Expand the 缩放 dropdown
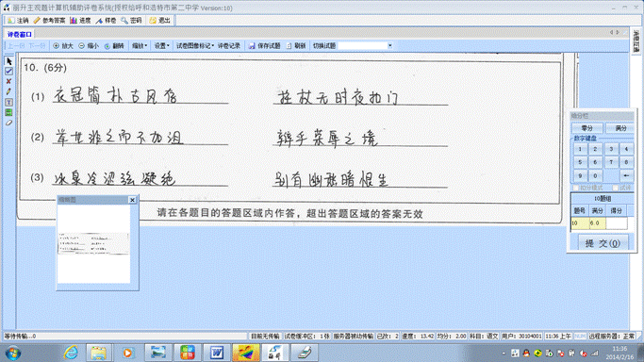This screenshot has height=362, width=644. coord(140,46)
